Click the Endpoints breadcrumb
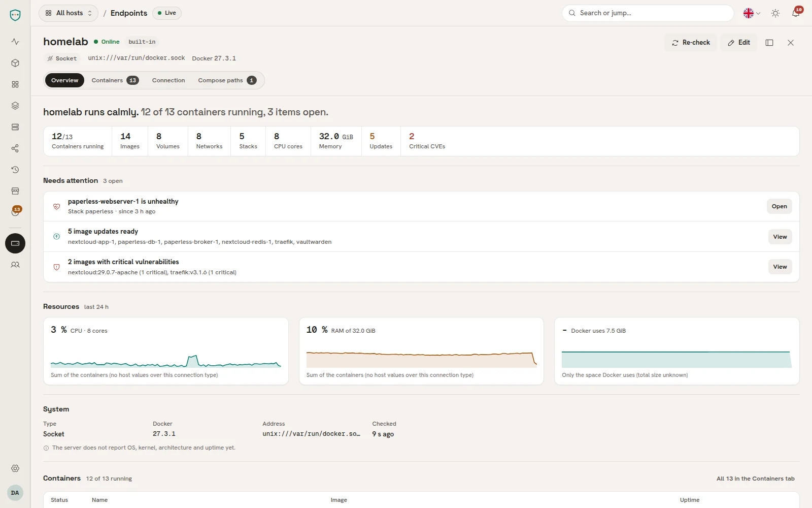This screenshot has width=812, height=508. tap(129, 13)
